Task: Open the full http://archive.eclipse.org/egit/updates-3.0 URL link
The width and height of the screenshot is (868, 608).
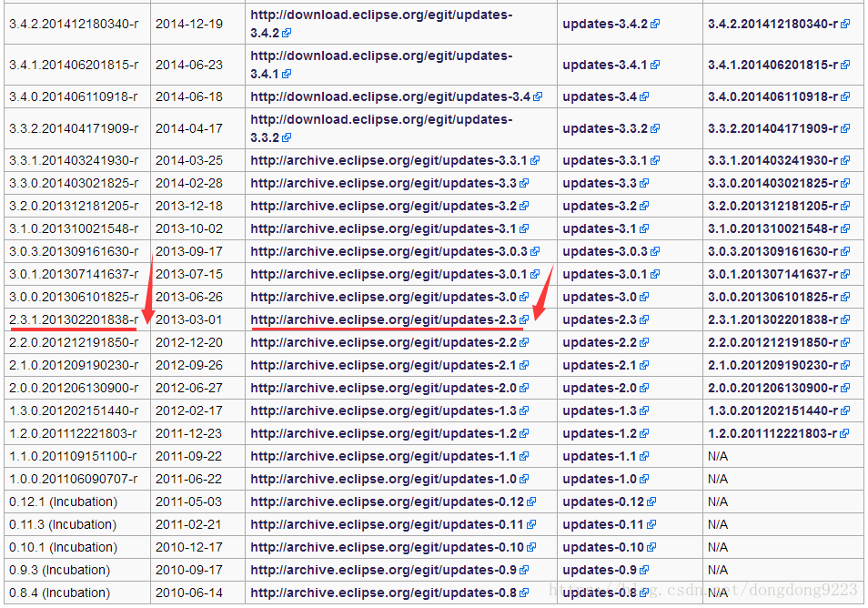Action: [389, 296]
